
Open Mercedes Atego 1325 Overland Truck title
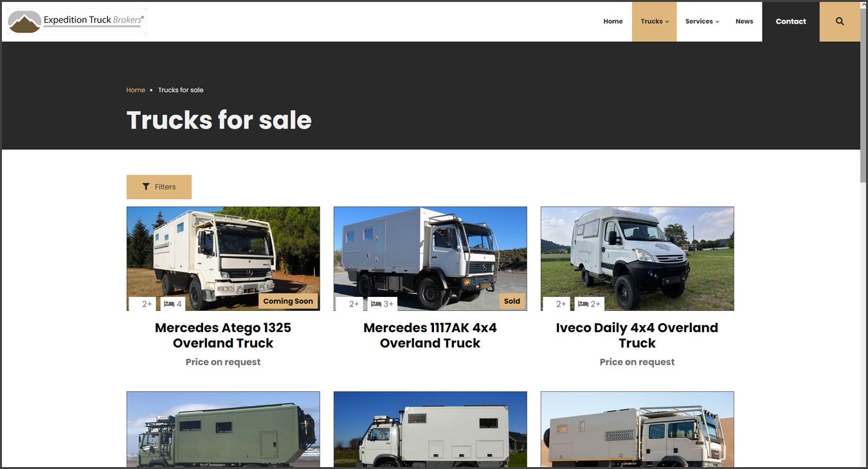[223, 335]
